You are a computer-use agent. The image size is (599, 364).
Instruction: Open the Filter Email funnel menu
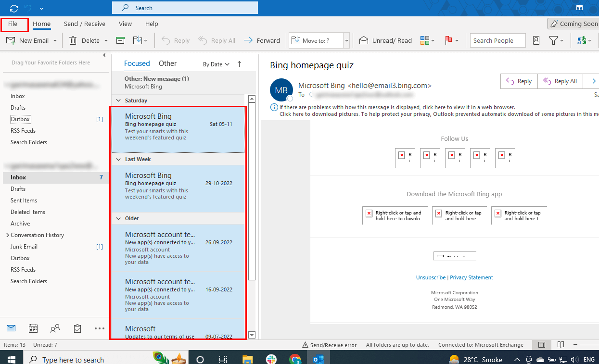pyautogui.click(x=556, y=40)
